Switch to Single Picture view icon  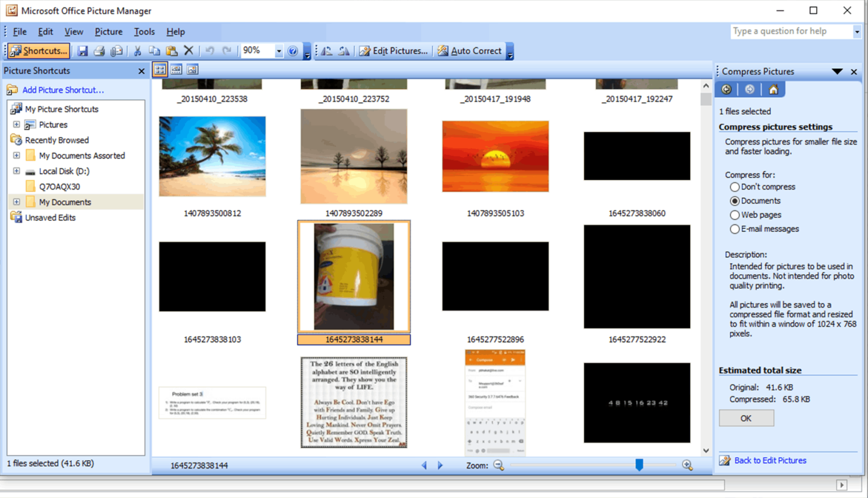click(x=192, y=70)
